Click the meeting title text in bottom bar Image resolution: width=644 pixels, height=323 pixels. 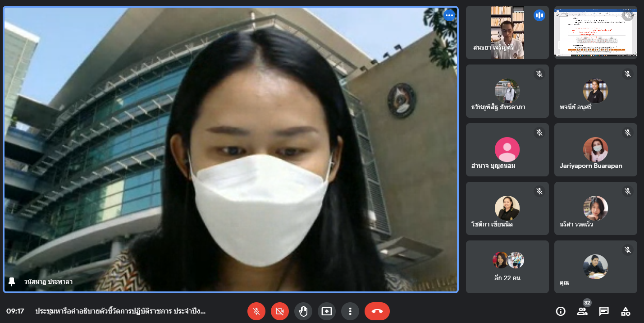[x=120, y=311]
